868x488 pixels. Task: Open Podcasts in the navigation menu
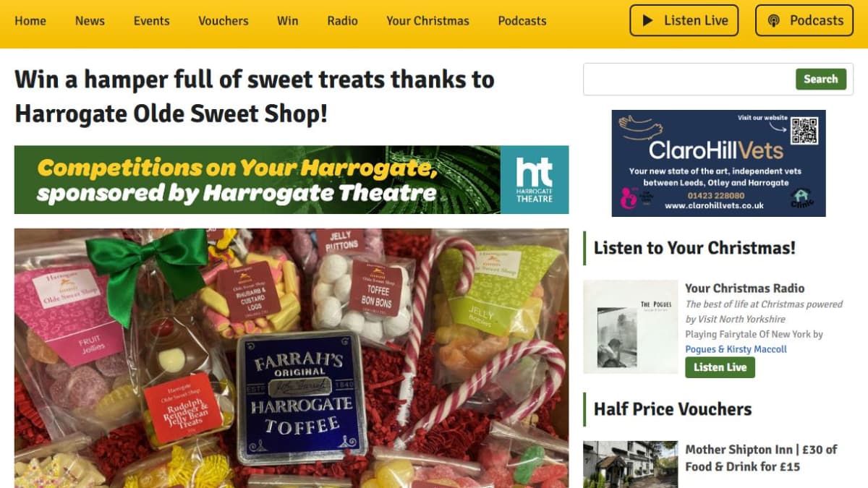522,20
